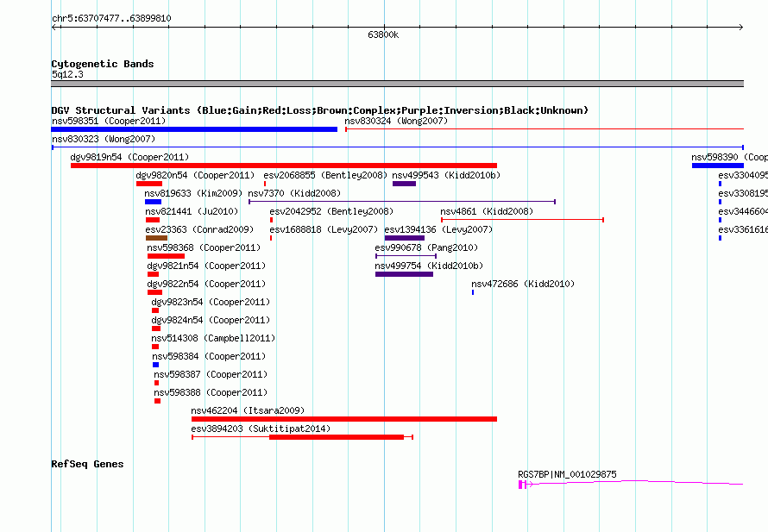Open esv2042952 (Bentley2008) label

pyautogui.click(x=331, y=211)
